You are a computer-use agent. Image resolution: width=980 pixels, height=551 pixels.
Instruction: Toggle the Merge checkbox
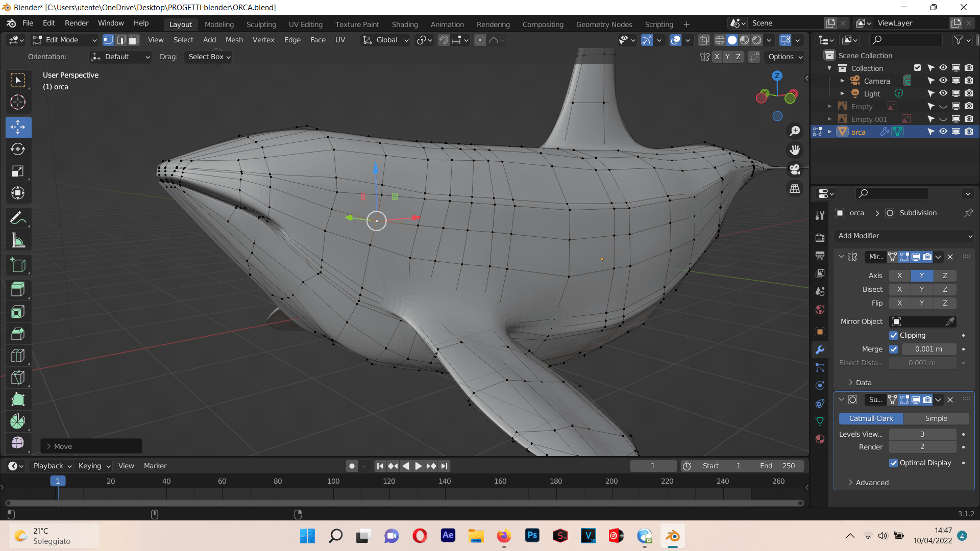(x=893, y=349)
